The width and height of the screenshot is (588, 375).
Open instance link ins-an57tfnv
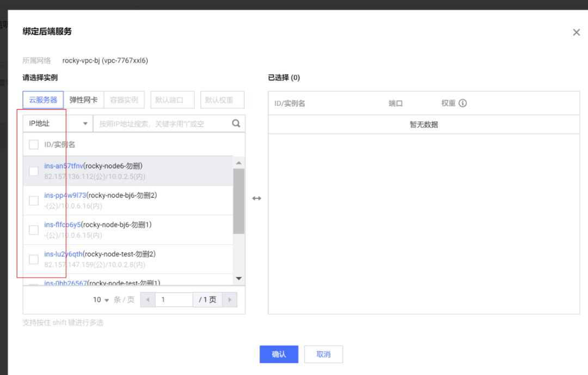[x=63, y=166]
